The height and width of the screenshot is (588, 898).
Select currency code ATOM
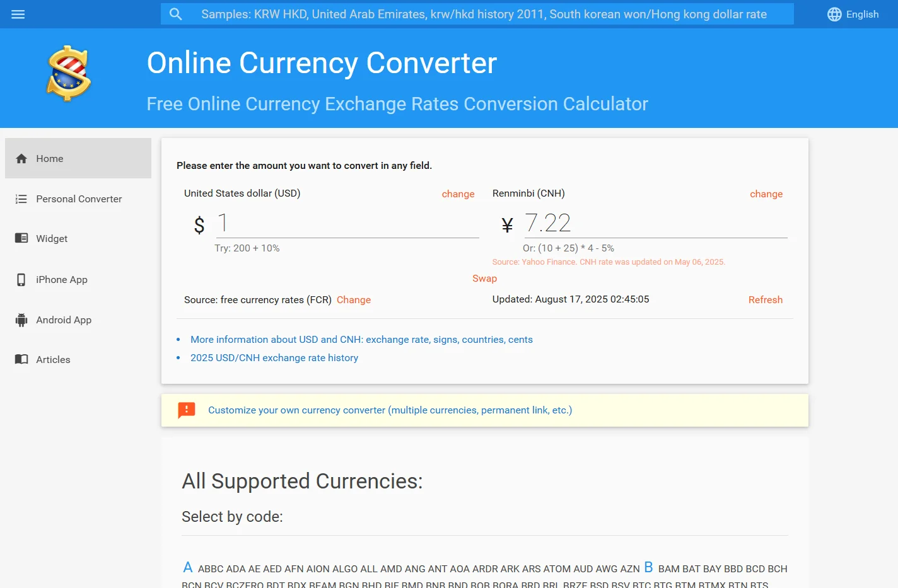pos(557,569)
